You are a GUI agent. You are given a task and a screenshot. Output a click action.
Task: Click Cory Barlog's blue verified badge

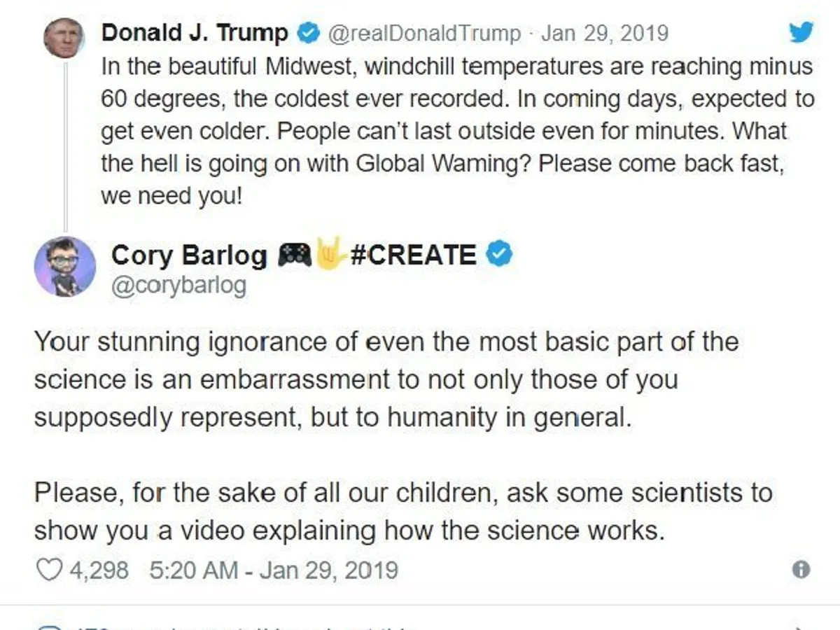500,255
